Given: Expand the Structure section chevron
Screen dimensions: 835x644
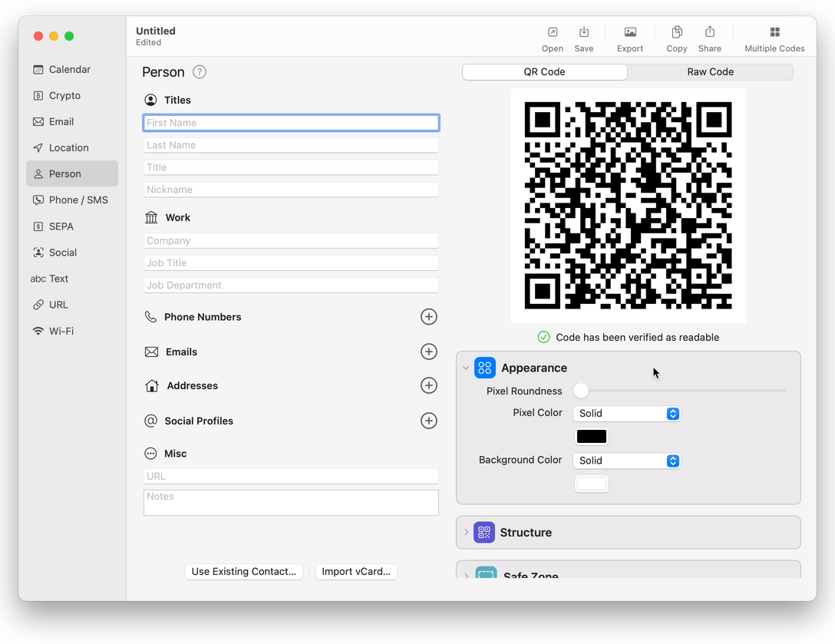Looking at the screenshot, I should click(466, 532).
